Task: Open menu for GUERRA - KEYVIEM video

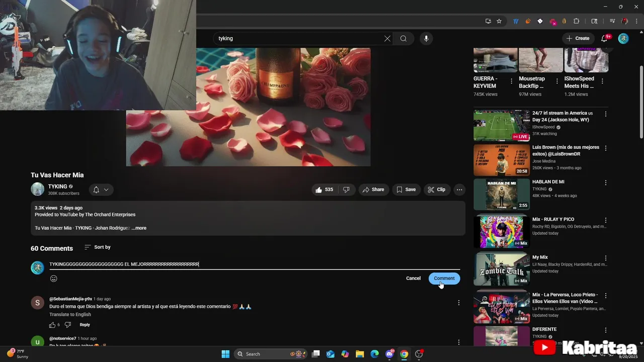Action: point(512,81)
